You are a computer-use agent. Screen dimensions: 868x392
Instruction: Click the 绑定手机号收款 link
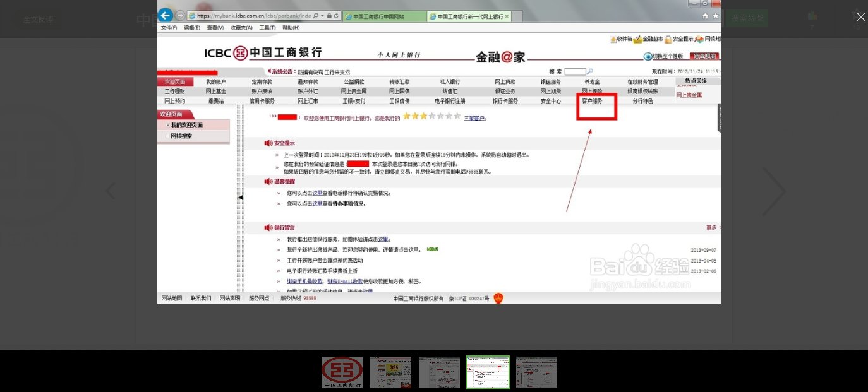tap(305, 281)
